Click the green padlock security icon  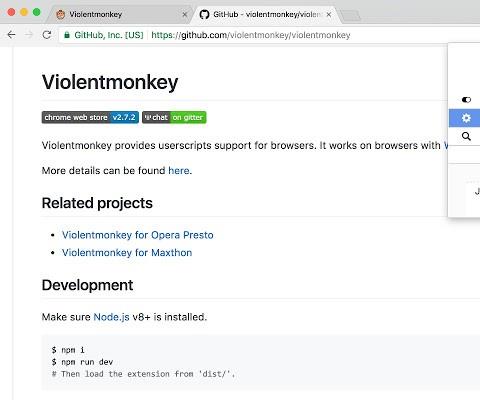67,35
